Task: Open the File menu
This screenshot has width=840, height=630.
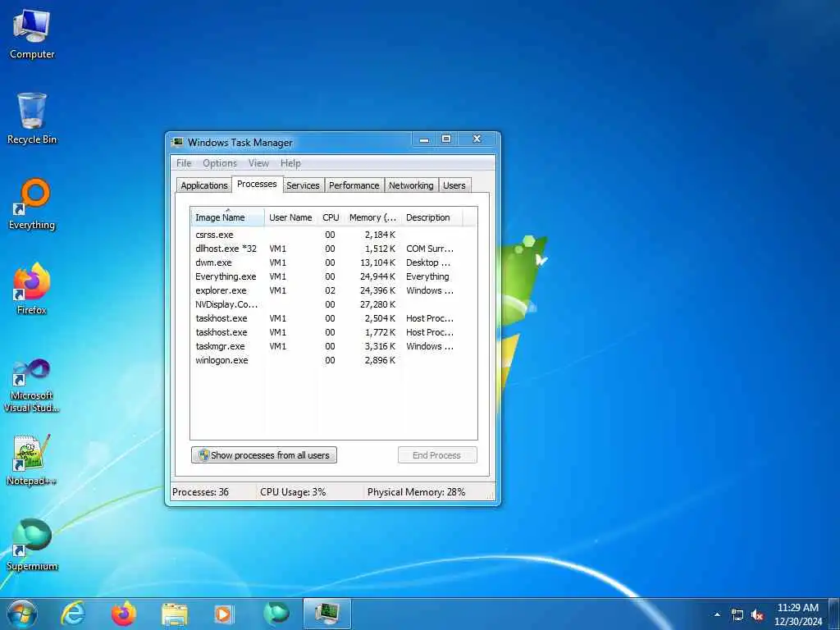Action: pyautogui.click(x=184, y=163)
